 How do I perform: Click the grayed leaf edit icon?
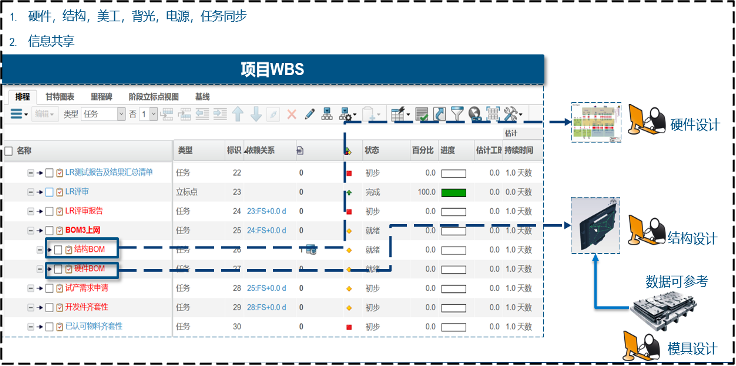(274, 114)
